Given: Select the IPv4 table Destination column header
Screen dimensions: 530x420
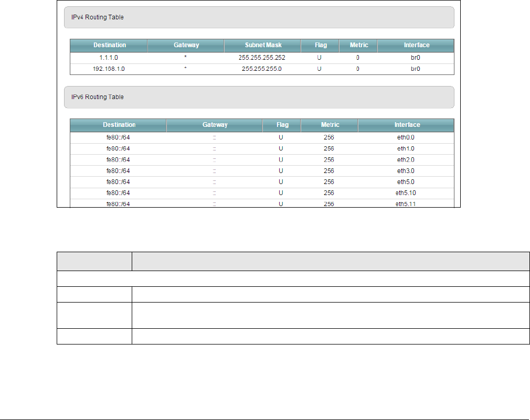Looking at the screenshot, I should tap(109, 45).
